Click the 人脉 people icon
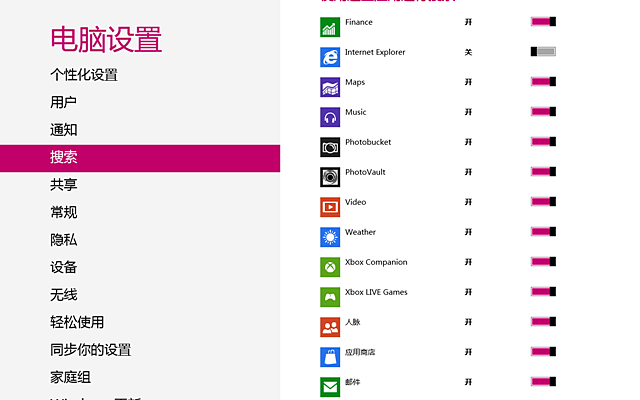 [x=330, y=327]
